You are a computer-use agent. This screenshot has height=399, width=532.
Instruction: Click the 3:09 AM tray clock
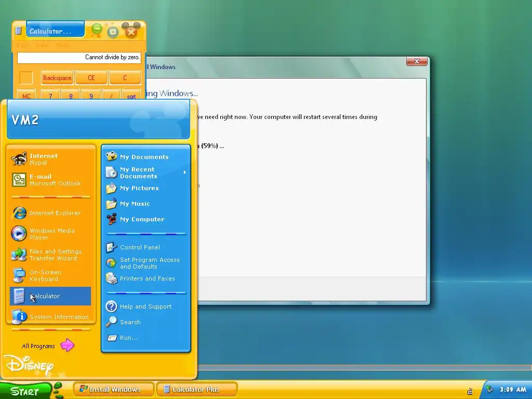pyautogui.click(x=513, y=390)
